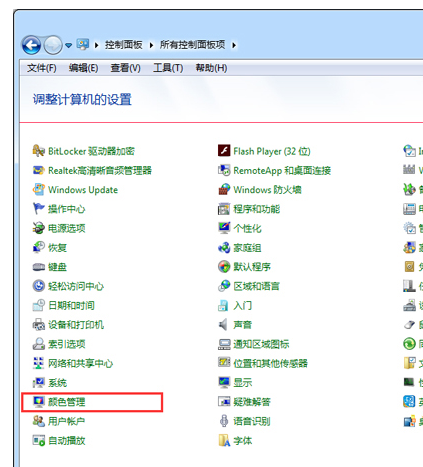Open Flash Player (32 位) icon
This screenshot has height=467, width=423.
(x=224, y=151)
